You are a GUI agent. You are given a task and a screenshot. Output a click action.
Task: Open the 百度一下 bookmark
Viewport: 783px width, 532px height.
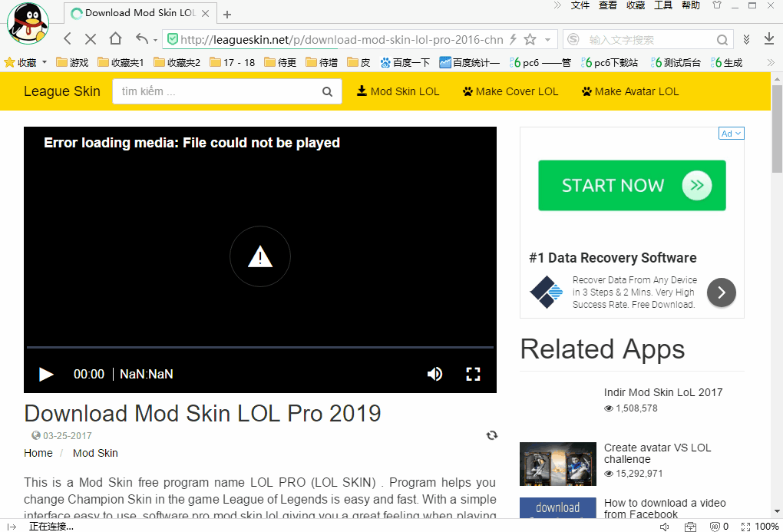pos(405,62)
